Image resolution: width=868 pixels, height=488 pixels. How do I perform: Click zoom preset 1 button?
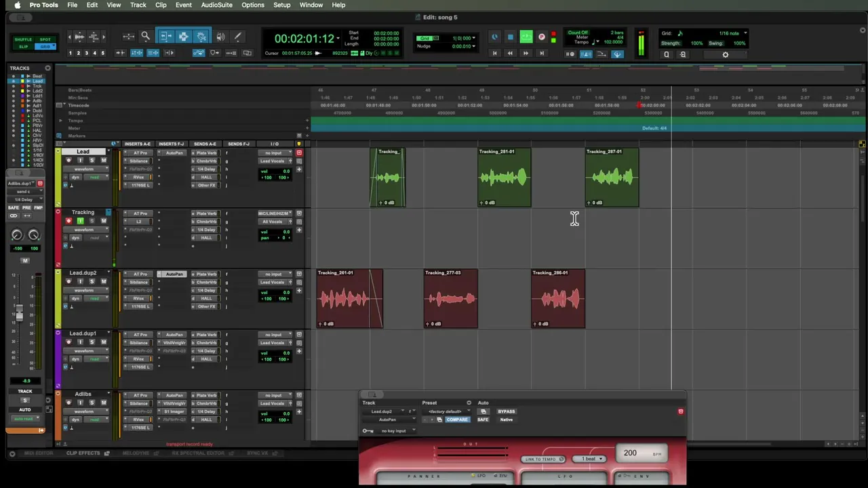[70, 53]
